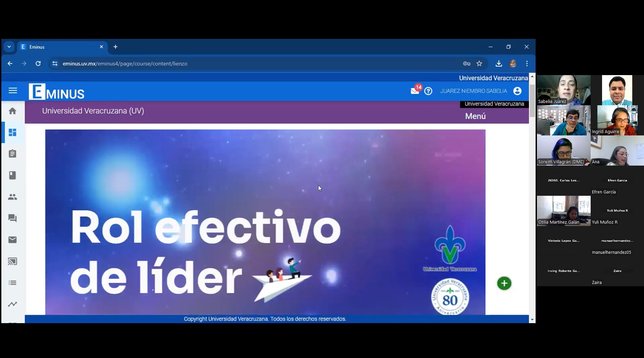644x358 pixels.
Task: Expand the Chrome tab search dropdown
Action: pyautogui.click(x=9, y=47)
